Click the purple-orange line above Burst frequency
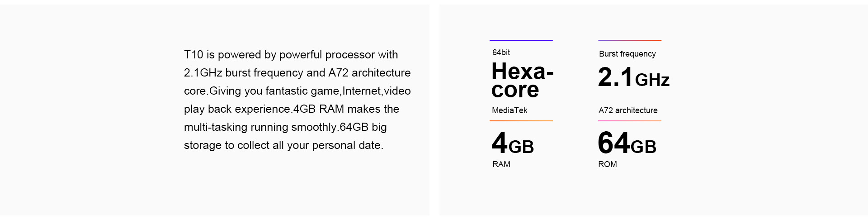The image size is (868, 220). click(630, 40)
